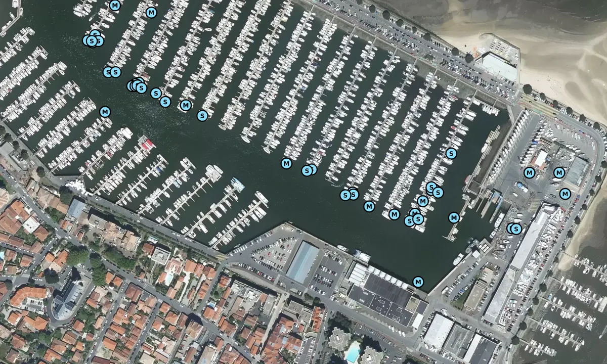Click the M marker beside the black-roofed quay building

[418, 282]
